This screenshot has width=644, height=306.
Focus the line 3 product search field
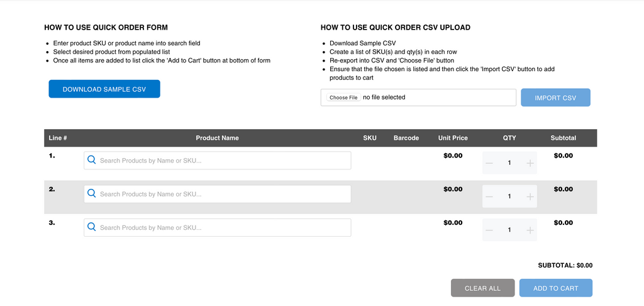tap(217, 227)
